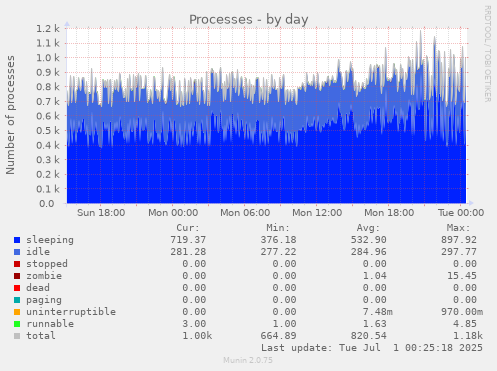Click the sleeping legend color swatch
The height and width of the screenshot is (371, 497).
click(17, 240)
